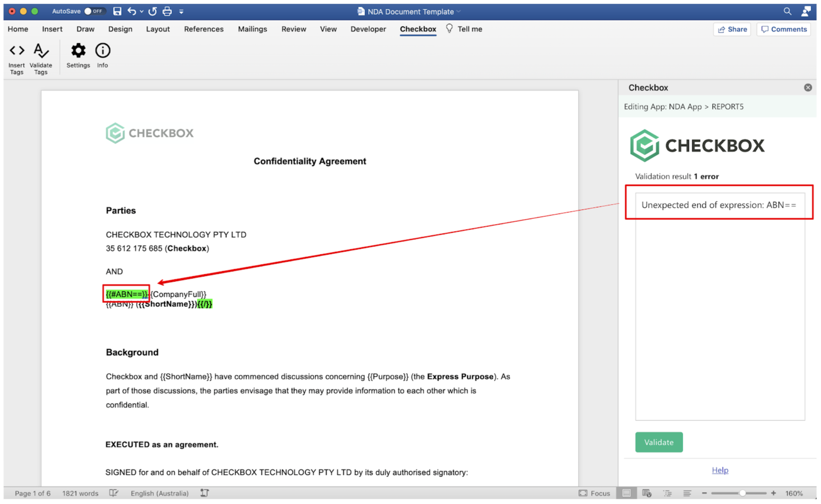Viewport: 821px width, 504px height.
Task: Adjust the zoom slider handle
Action: tap(742, 493)
